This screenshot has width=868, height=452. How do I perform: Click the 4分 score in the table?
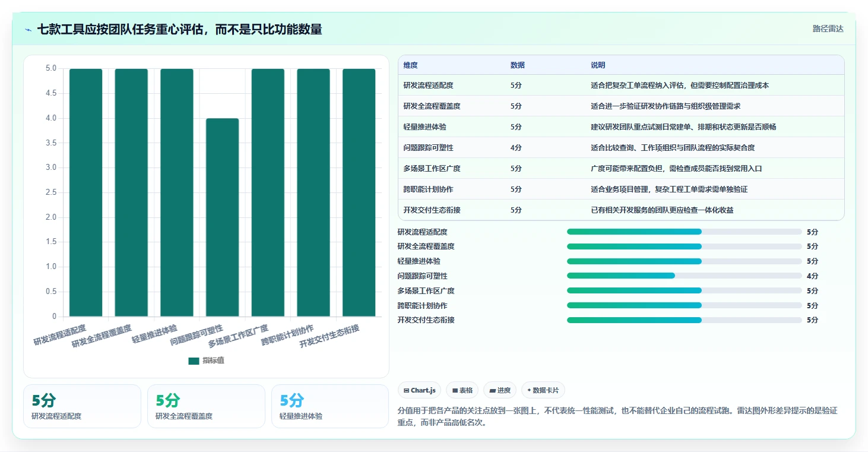[x=516, y=148]
